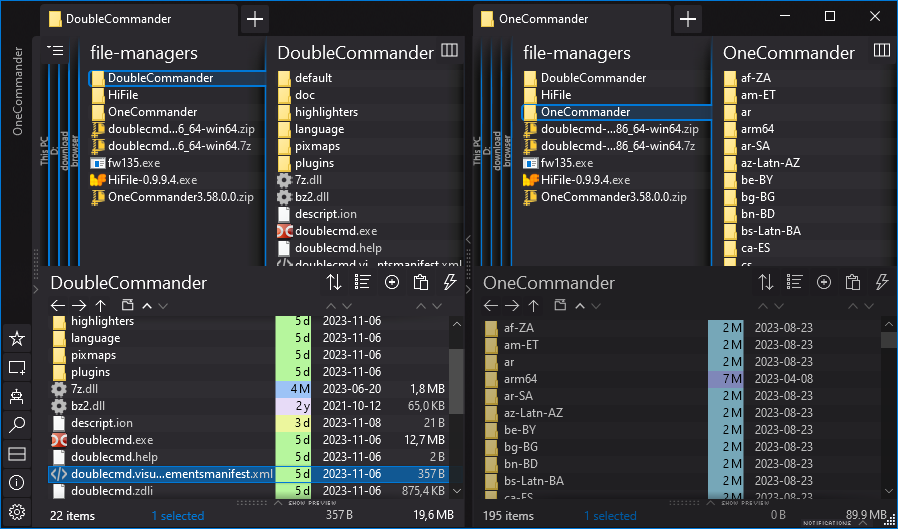The width and height of the screenshot is (898, 529).
Task: Click the sidebar magnifier search icon
Action: click(x=16, y=426)
